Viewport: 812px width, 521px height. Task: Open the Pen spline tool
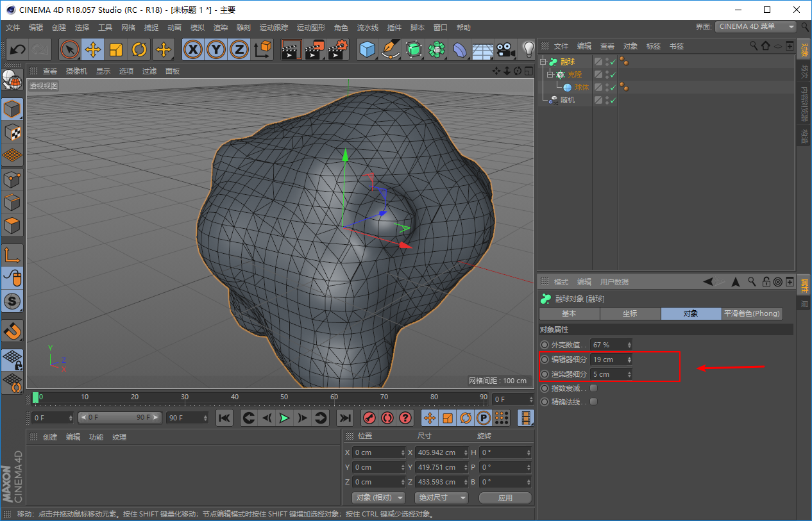pos(391,49)
